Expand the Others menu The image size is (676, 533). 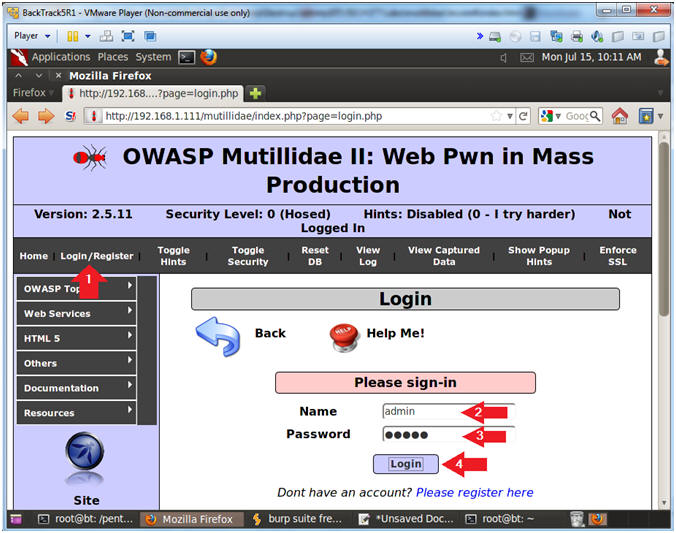[76, 363]
